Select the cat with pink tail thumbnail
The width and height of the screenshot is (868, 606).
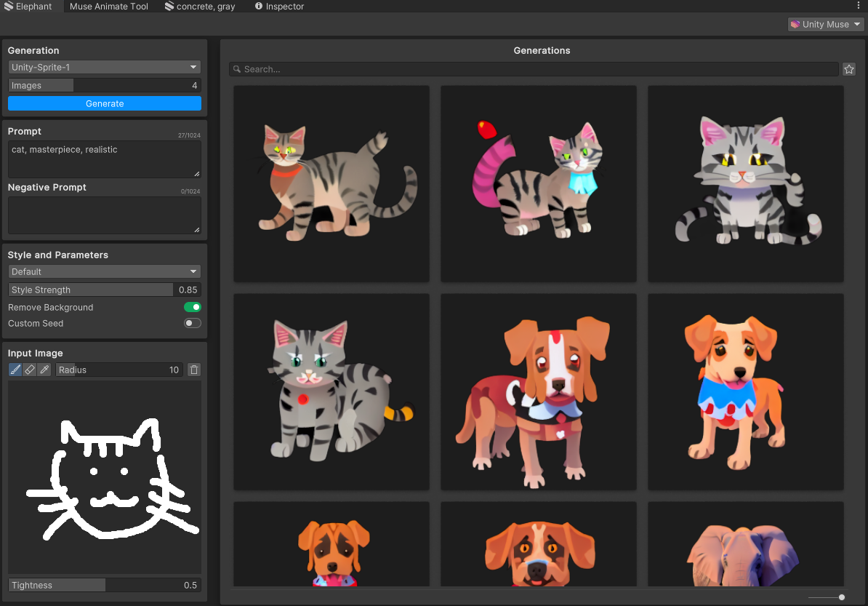539,183
